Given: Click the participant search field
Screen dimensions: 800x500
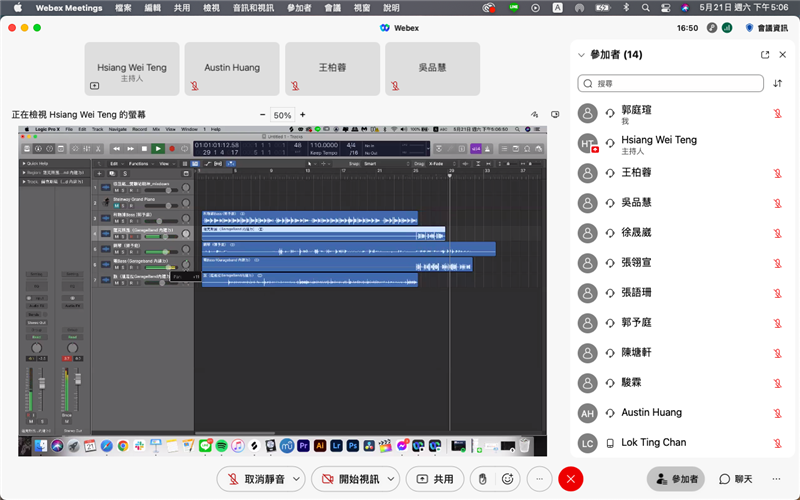Looking at the screenshot, I should (x=670, y=84).
